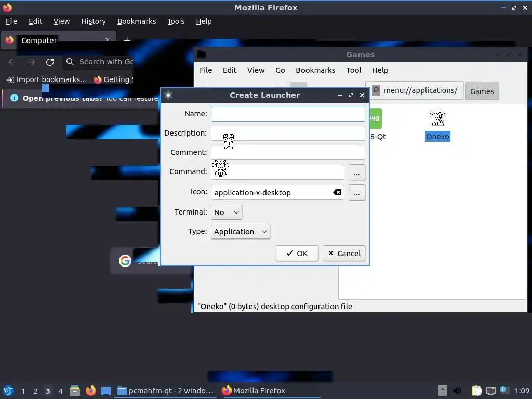
Task: Reload the Firefox page
Action: (x=50, y=62)
